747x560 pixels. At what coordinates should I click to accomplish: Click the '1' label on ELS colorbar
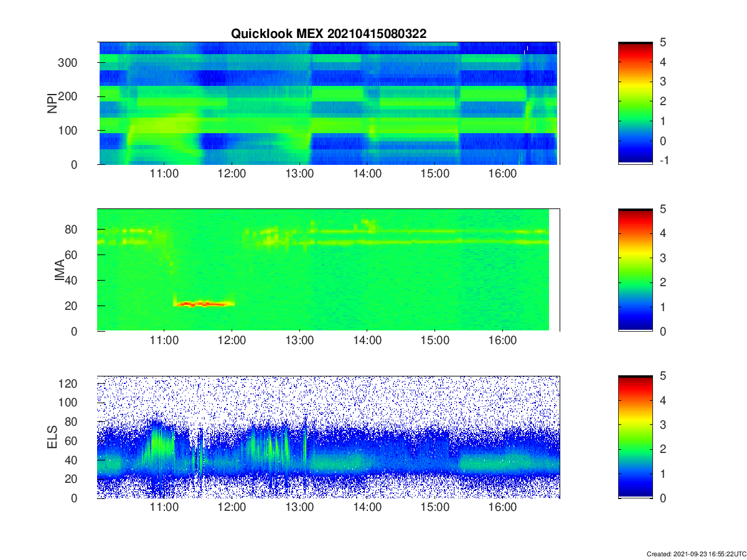[663, 474]
